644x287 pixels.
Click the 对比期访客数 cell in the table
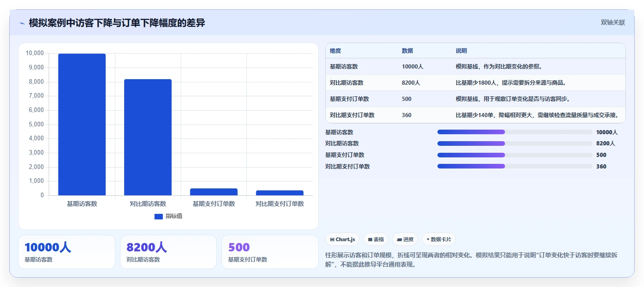tap(347, 83)
